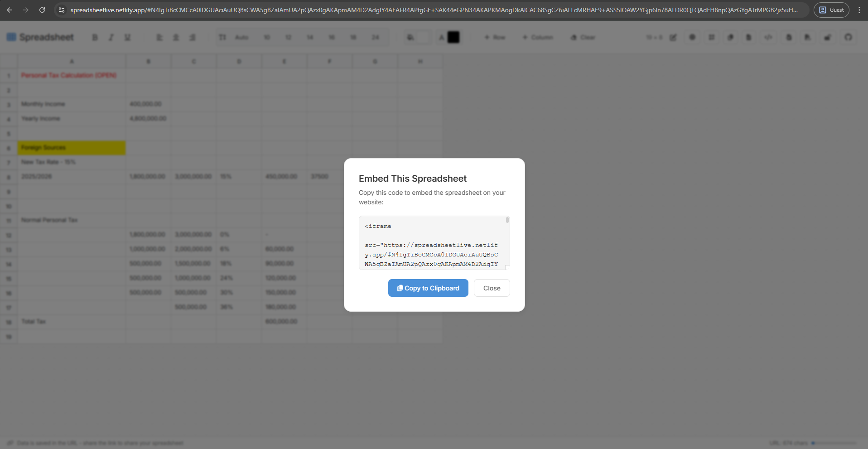This screenshot has height=449, width=868.
Task: Set font size to 14
Action: pyautogui.click(x=310, y=37)
